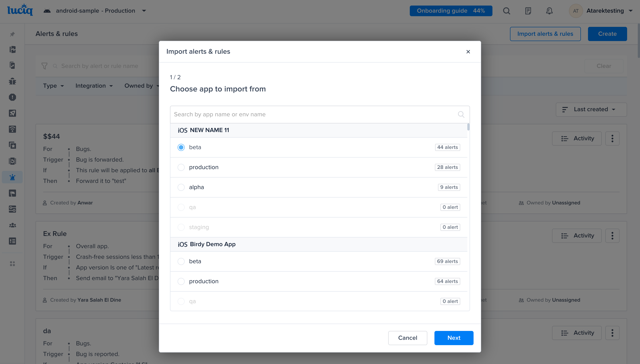The image size is (640, 364).
Task: Click the Next button
Action: [x=454, y=338]
